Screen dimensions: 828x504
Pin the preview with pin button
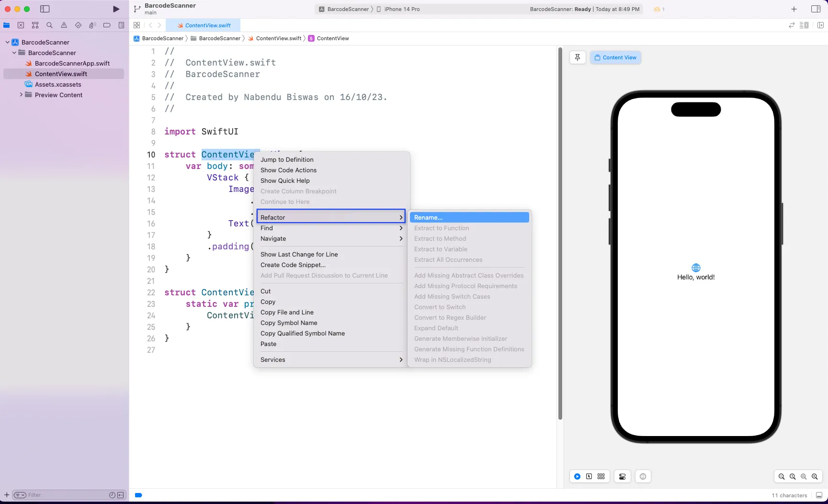click(578, 57)
